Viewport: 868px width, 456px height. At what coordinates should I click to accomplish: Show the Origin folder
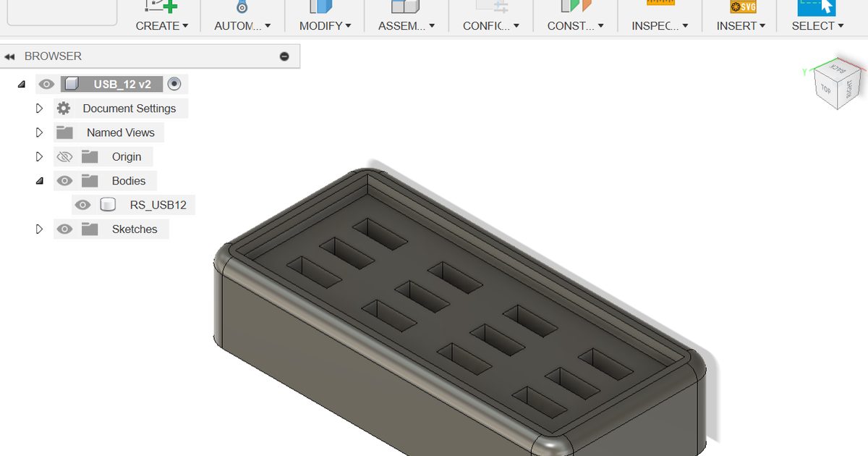(x=64, y=156)
